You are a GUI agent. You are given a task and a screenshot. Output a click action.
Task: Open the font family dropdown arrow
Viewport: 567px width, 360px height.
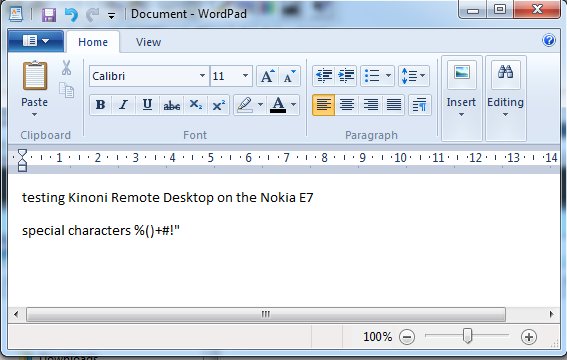(202, 76)
